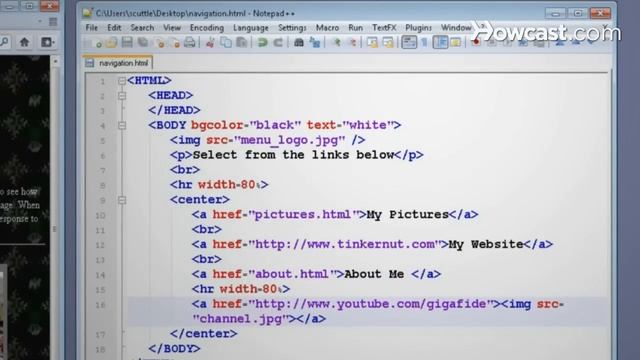Click bgcolor 'black' value on line 4
The width and height of the screenshot is (640, 360).
pos(275,125)
